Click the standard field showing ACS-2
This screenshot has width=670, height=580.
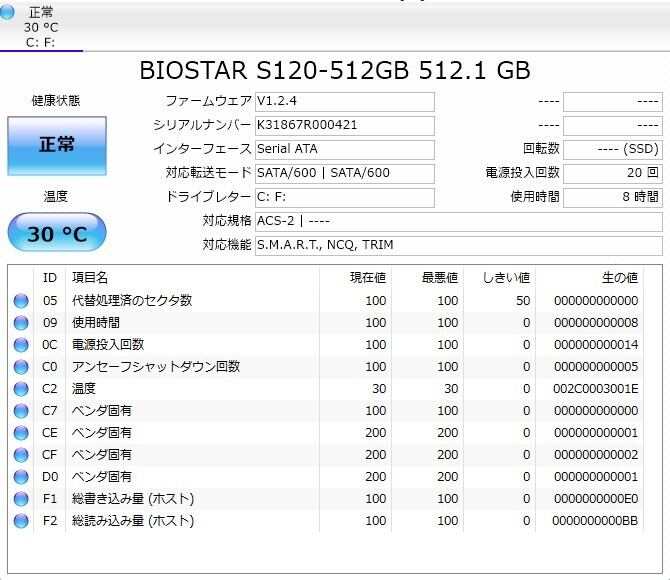tap(459, 221)
